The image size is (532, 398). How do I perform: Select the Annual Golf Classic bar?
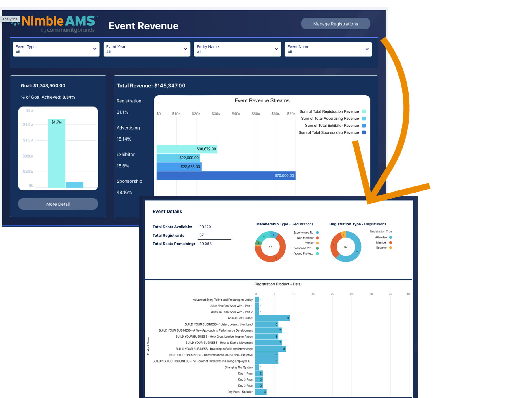tap(272, 318)
